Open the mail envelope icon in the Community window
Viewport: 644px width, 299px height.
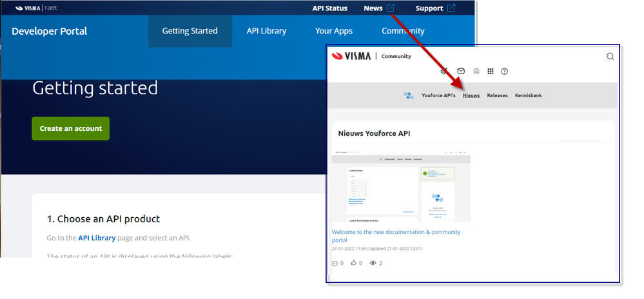click(x=461, y=71)
